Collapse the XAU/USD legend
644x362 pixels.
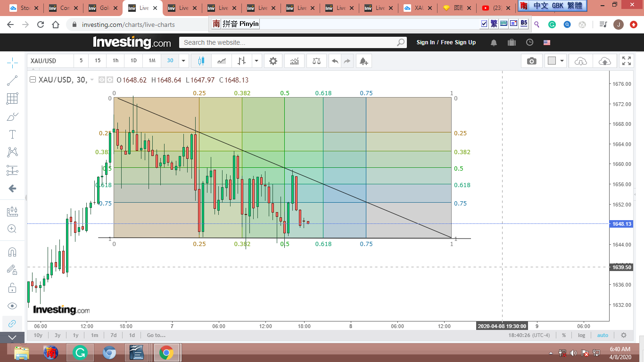tap(33, 80)
